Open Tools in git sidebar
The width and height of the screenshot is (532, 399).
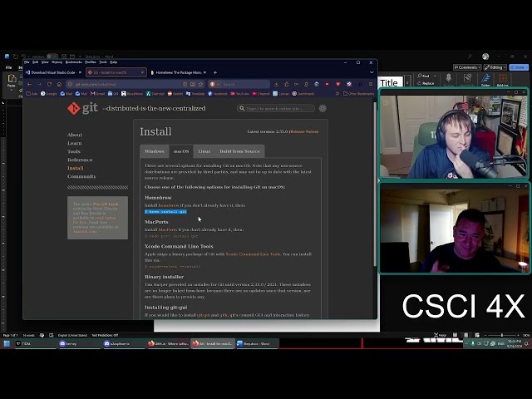[x=74, y=151]
